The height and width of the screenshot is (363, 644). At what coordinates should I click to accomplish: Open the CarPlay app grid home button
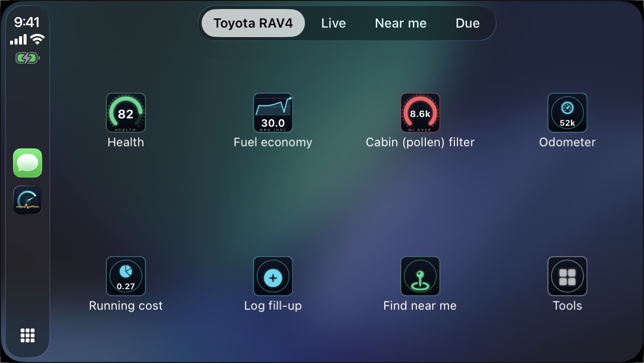coord(28,335)
